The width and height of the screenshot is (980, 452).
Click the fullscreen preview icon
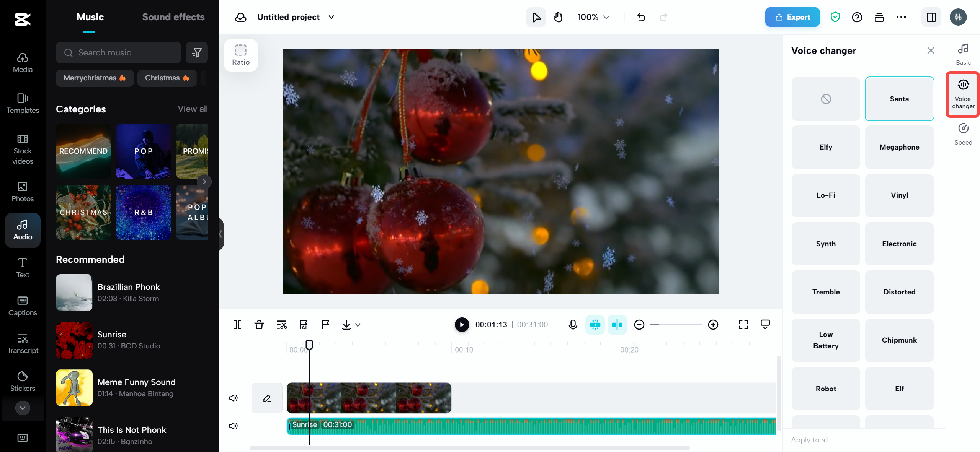743,325
